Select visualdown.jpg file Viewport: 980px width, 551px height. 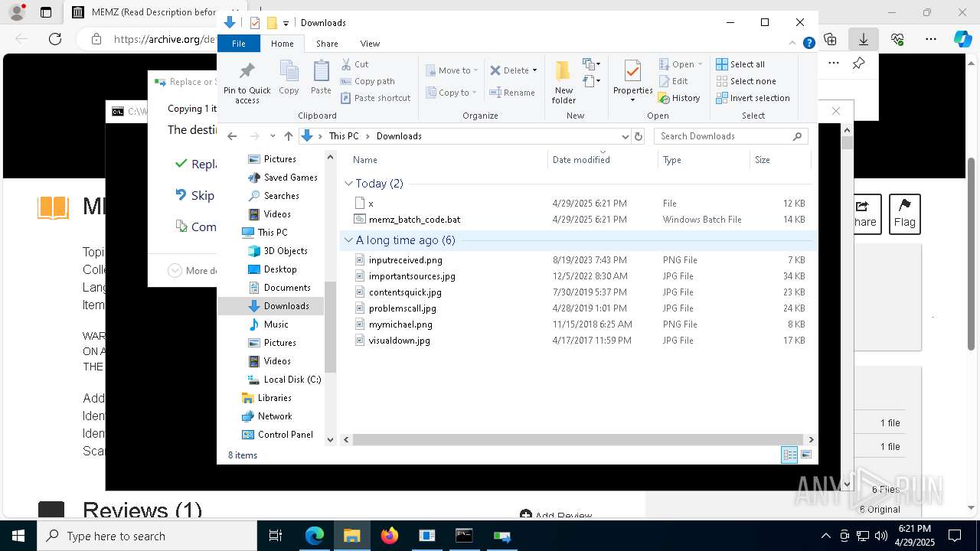coord(399,341)
